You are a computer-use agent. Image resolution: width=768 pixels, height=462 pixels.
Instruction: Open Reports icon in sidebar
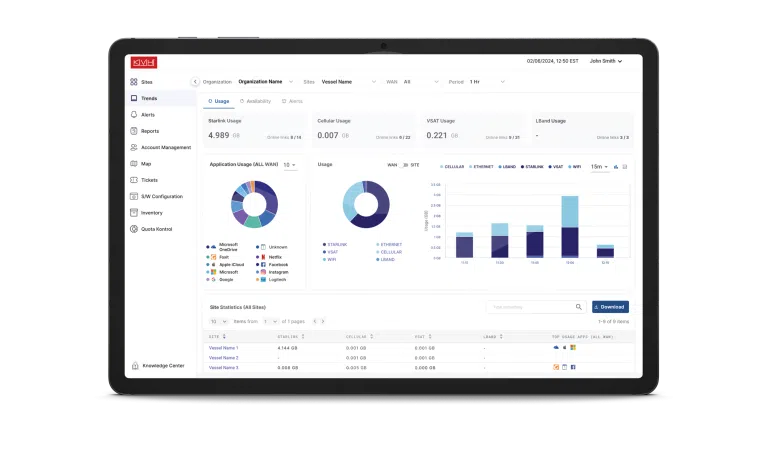(x=134, y=131)
